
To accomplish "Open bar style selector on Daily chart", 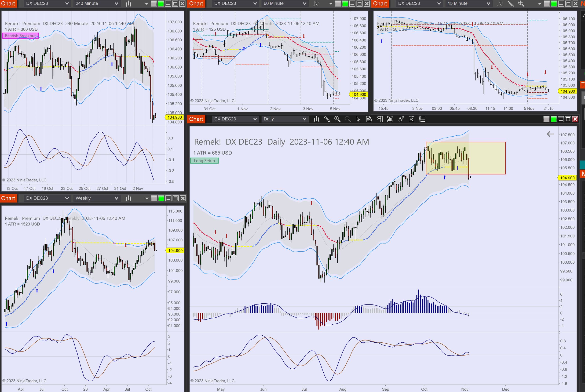I will coord(316,119).
